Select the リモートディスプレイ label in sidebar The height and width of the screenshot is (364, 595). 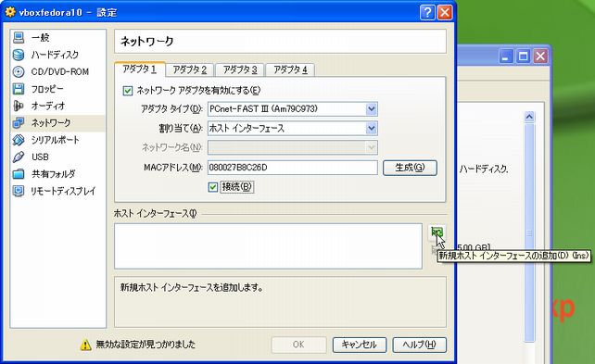(63, 191)
